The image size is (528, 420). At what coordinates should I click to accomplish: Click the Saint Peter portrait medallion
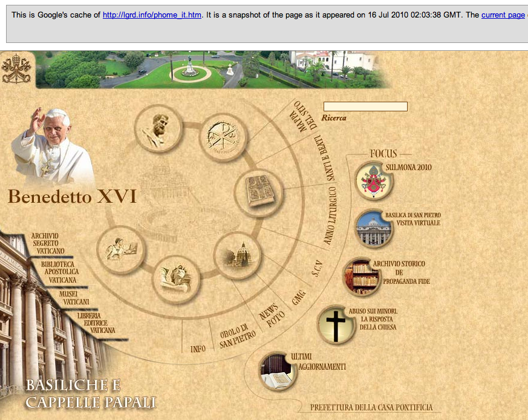[158, 129]
